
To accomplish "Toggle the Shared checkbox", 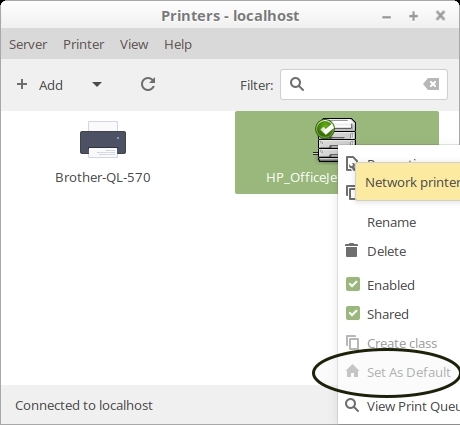I will click(x=353, y=314).
